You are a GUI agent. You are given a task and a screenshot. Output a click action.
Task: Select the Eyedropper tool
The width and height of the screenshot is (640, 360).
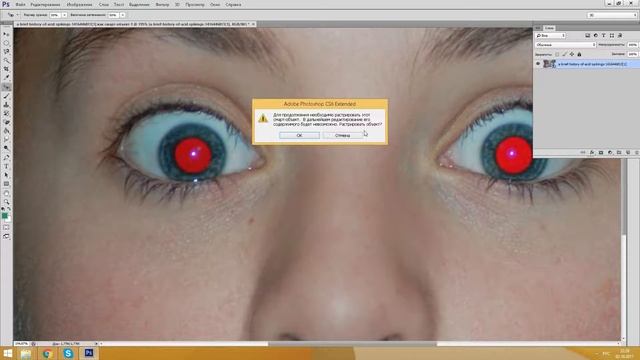coord(6,78)
